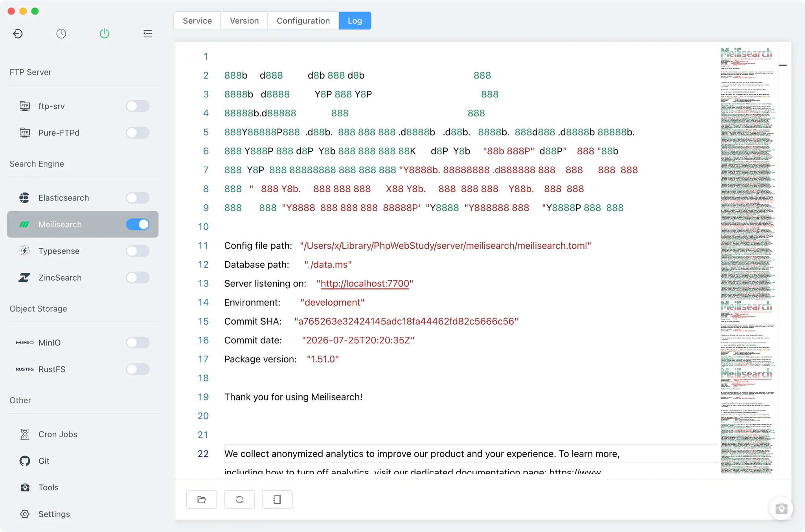Click the MinIO logo icon
Viewport: 805px width, 532px height.
point(24,343)
